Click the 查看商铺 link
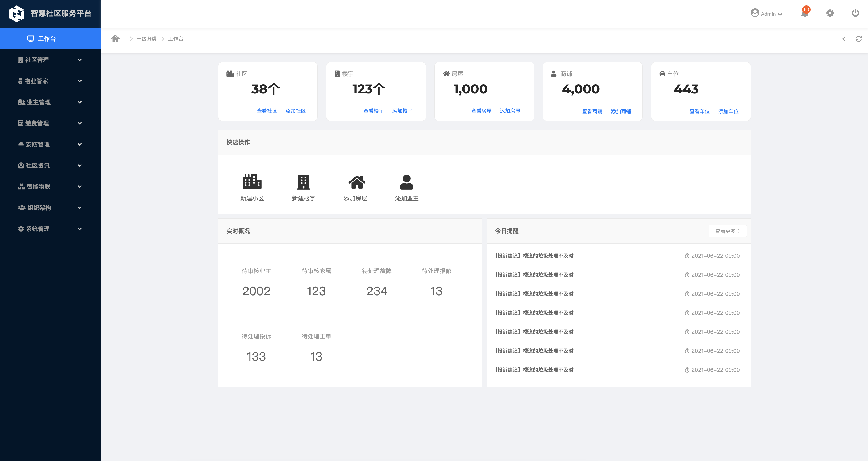The width and height of the screenshot is (868, 461). point(592,111)
